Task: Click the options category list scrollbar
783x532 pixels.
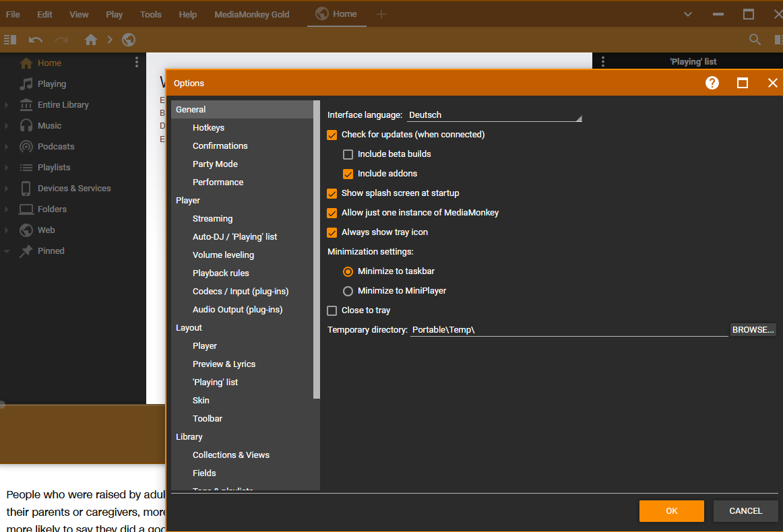Action: (317, 249)
